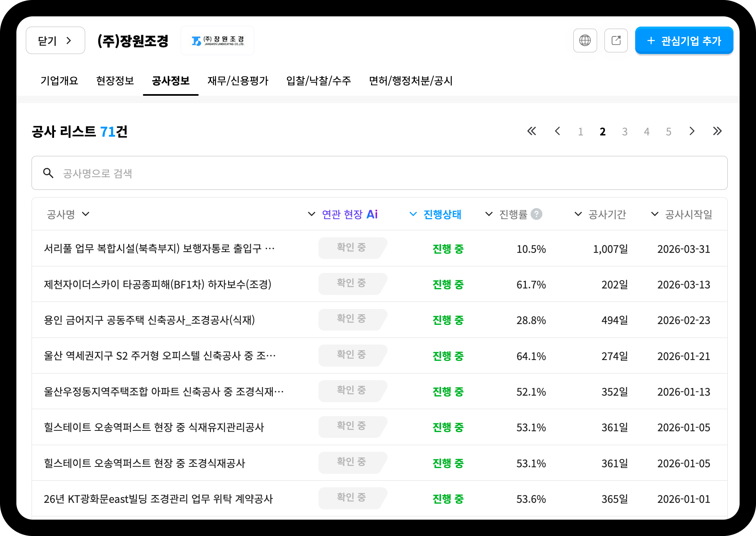Click 확인 중 badge for 울산우정동지역주택조합 row
The width and height of the screenshot is (756, 536).
[x=353, y=391]
